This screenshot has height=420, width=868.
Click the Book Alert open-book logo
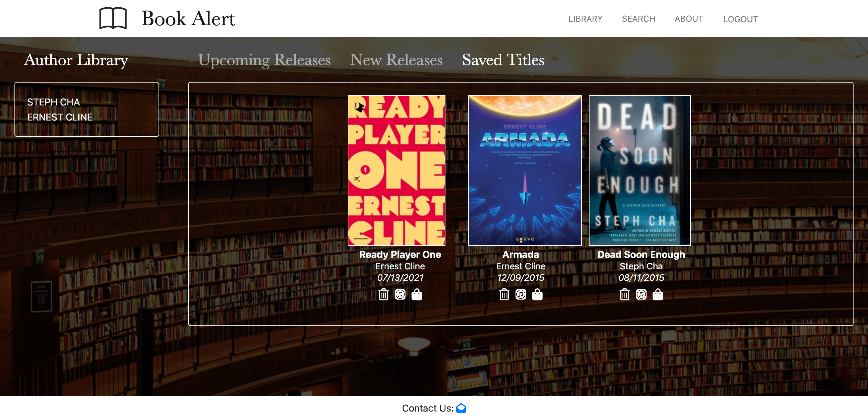point(113,18)
